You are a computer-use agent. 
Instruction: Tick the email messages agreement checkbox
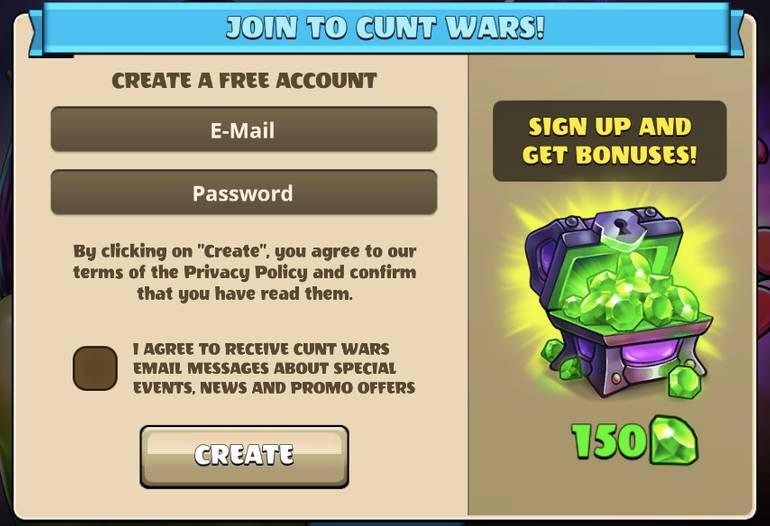[x=95, y=368]
